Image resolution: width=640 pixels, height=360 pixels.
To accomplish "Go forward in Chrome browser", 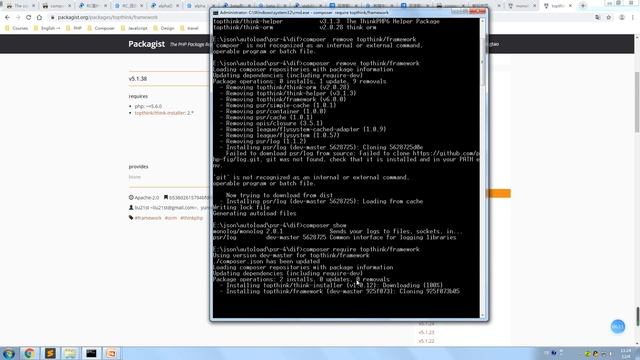I will 18,18.
